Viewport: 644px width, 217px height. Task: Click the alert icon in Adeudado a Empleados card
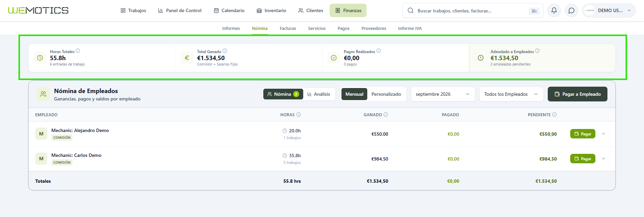481,58
